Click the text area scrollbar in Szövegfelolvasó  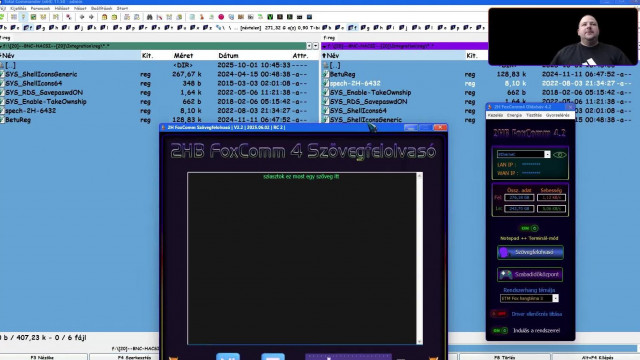pos(419,258)
